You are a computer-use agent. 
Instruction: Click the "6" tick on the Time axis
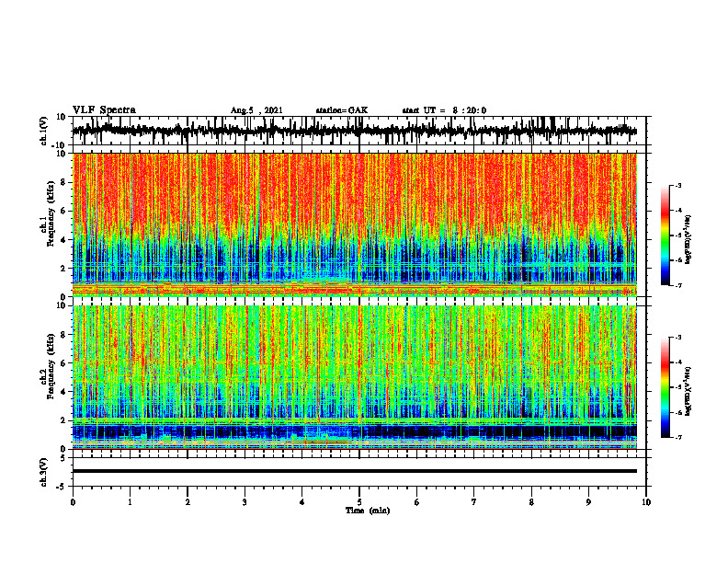[x=416, y=502]
